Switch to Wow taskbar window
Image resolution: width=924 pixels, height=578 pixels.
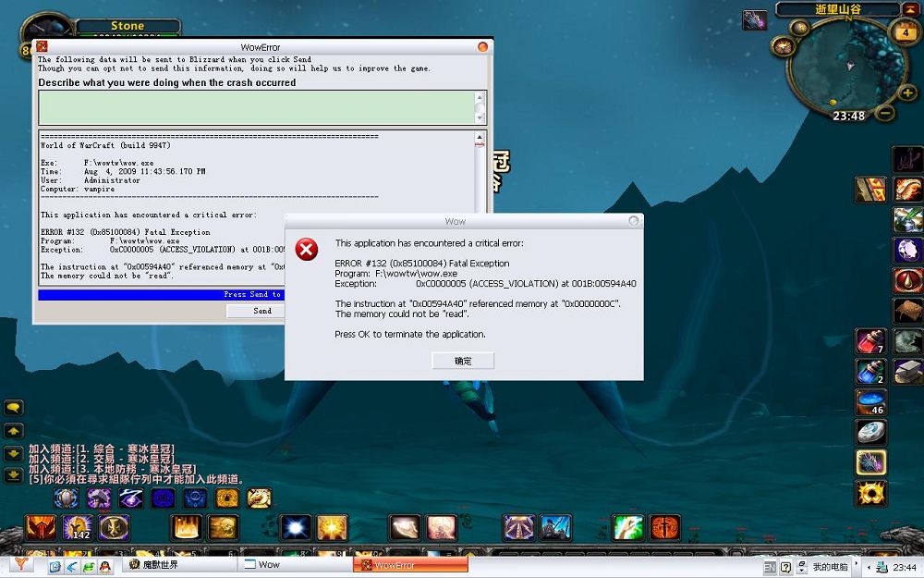click(x=297, y=565)
